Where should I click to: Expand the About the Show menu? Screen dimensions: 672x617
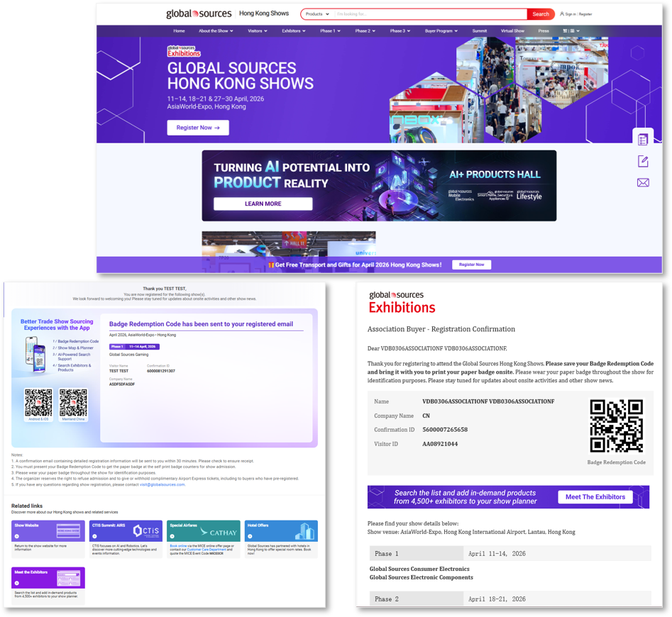click(216, 30)
